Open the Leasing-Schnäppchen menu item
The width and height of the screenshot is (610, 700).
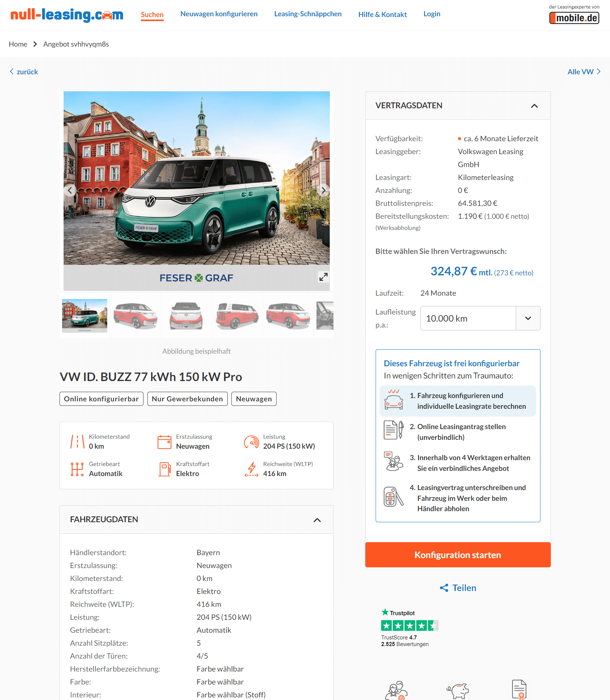click(308, 14)
